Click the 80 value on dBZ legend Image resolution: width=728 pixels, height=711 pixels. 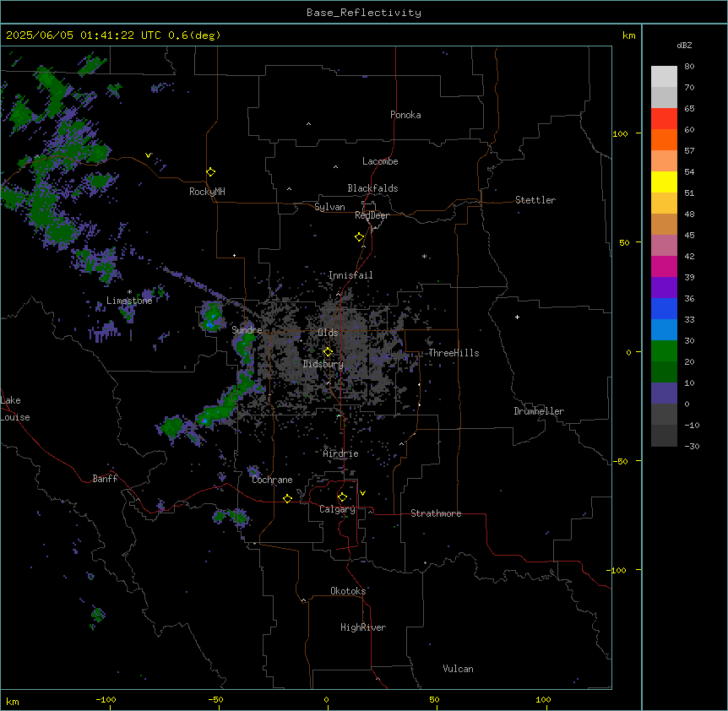point(689,67)
